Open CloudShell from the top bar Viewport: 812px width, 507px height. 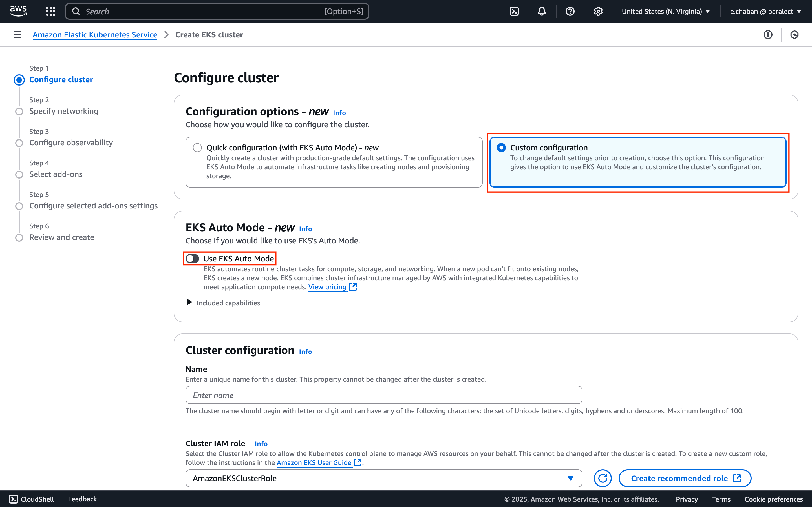(514, 11)
